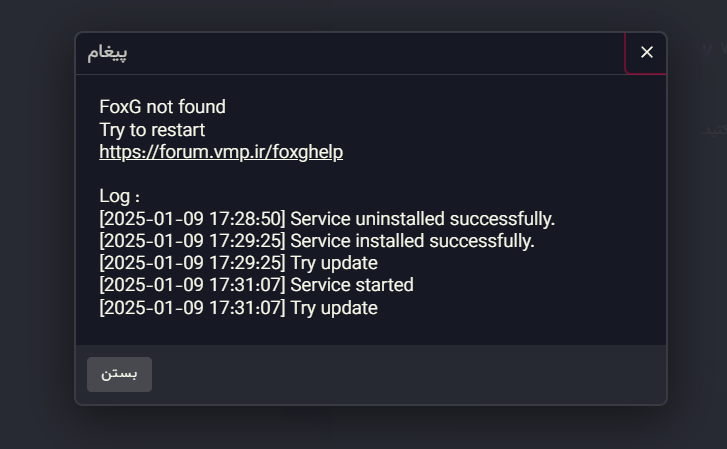The height and width of the screenshot is (449, 727).
Task: Click the faded Persian text behind the dialog
Action: coord(714,130)
